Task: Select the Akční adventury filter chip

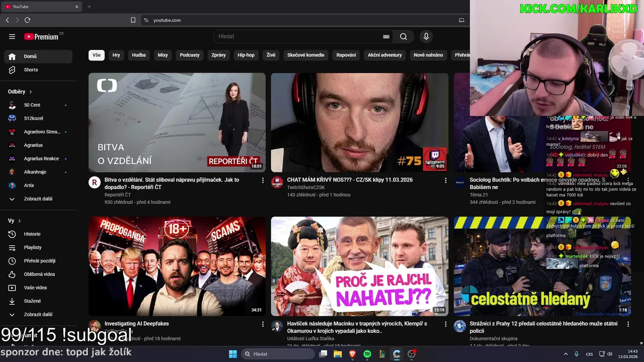Action: pos(385,55)
